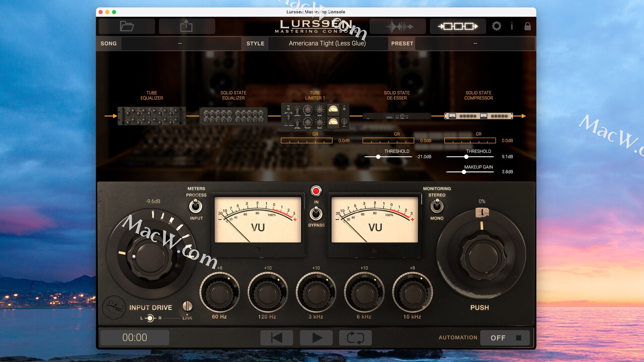Select the Tube Limiter 1 unit

tap(315, 116)
